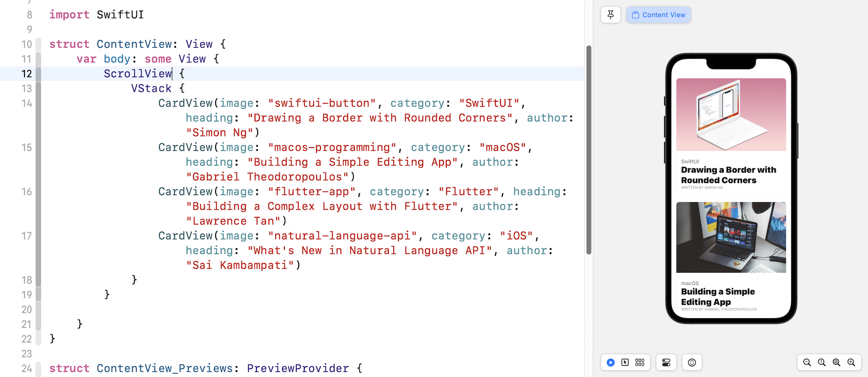
Task: Select the Content View preview button
Action: pyautogui.click(x=658, y=15)
